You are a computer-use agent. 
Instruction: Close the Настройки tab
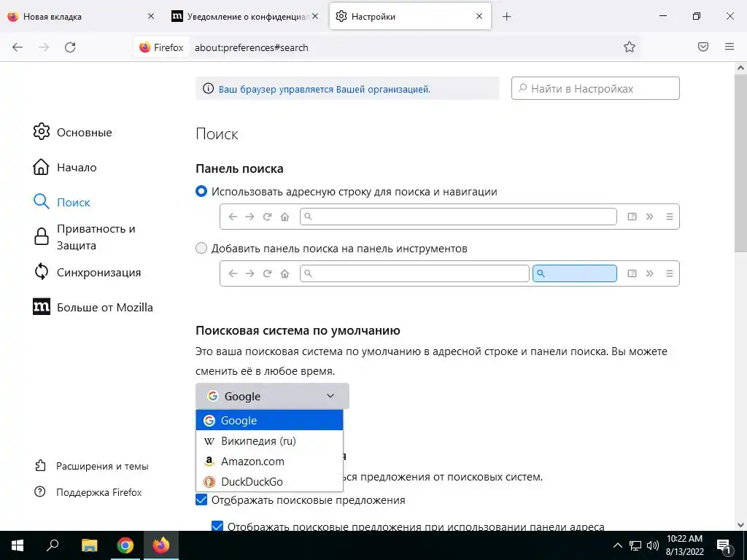click(479, 16)
